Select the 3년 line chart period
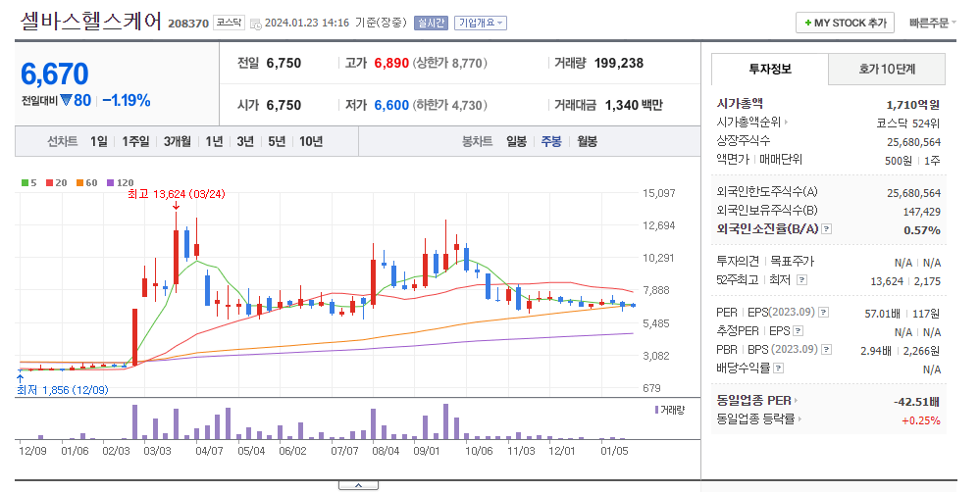The width and height of the screenshot is (980, 492). (x=245, y=142)
